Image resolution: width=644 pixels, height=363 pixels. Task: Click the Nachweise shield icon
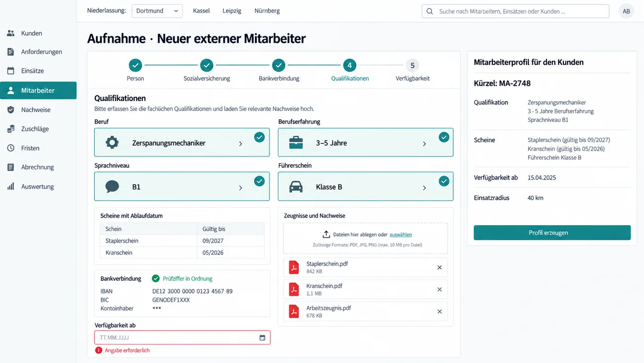(x=10, y=110)
